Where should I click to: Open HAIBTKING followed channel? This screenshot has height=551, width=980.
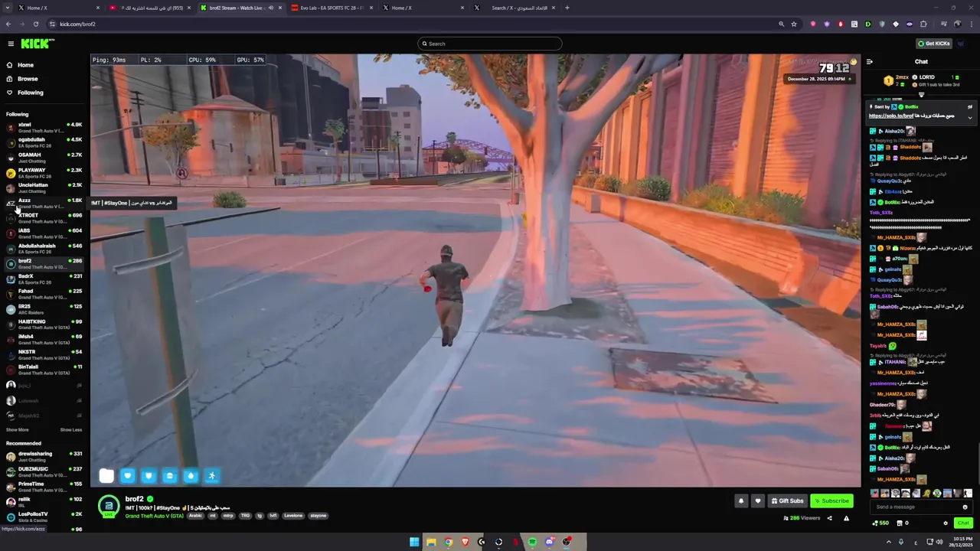[43, 324]
